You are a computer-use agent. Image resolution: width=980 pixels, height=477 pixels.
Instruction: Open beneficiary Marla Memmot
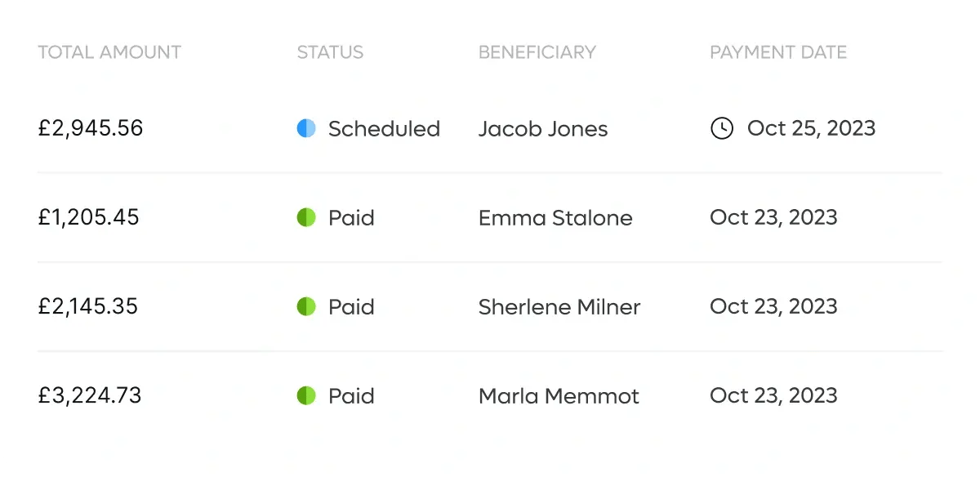click(x=559, y=396)
